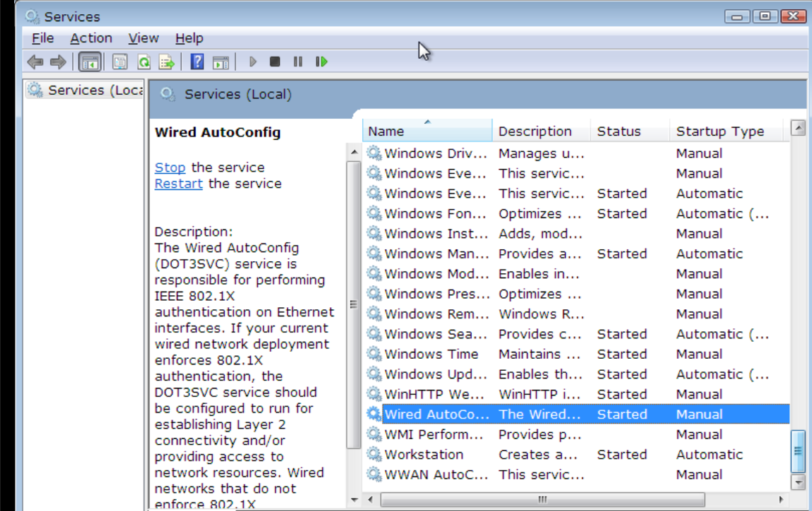Sort services by Status column header
This screenshot has width=812, height=511.
pyautogui.click(x=628, y=132)
